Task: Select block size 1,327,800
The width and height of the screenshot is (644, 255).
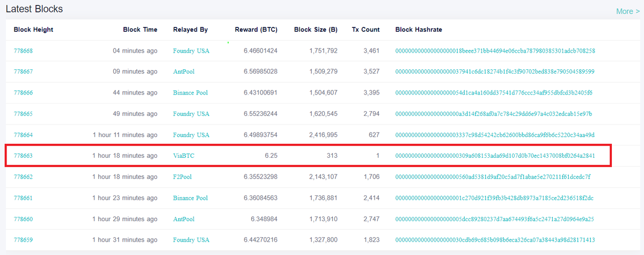Action: pyautogui.click(x=324, y=240)
